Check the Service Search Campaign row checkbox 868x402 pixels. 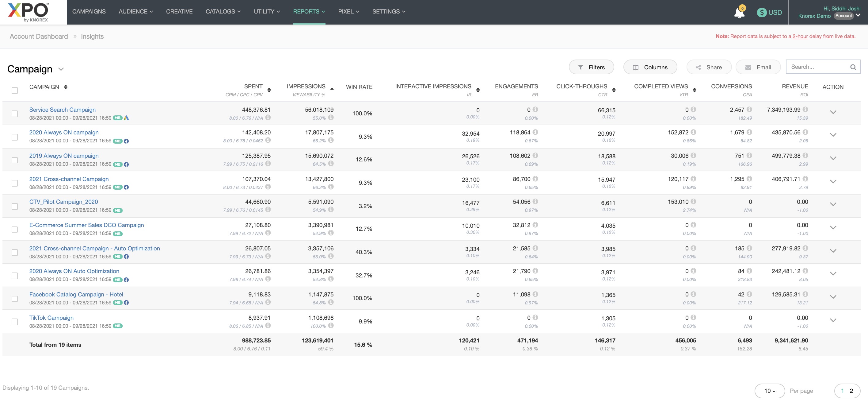15,114
